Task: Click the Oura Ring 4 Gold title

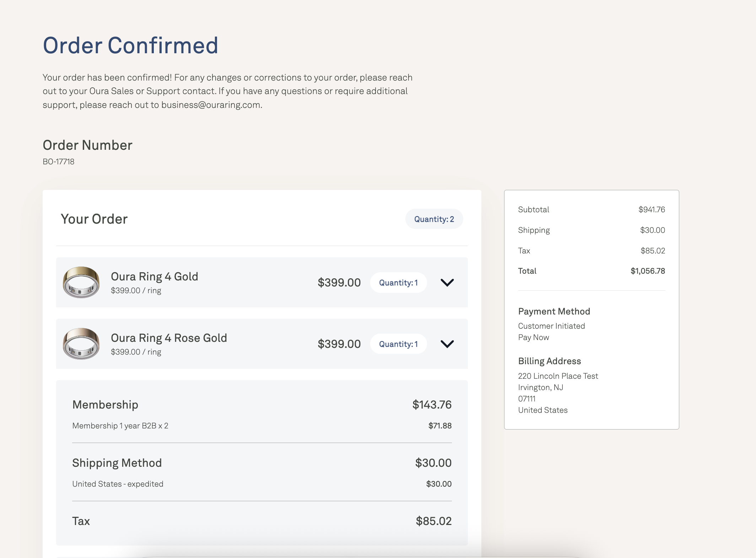Action: [155, 277]
